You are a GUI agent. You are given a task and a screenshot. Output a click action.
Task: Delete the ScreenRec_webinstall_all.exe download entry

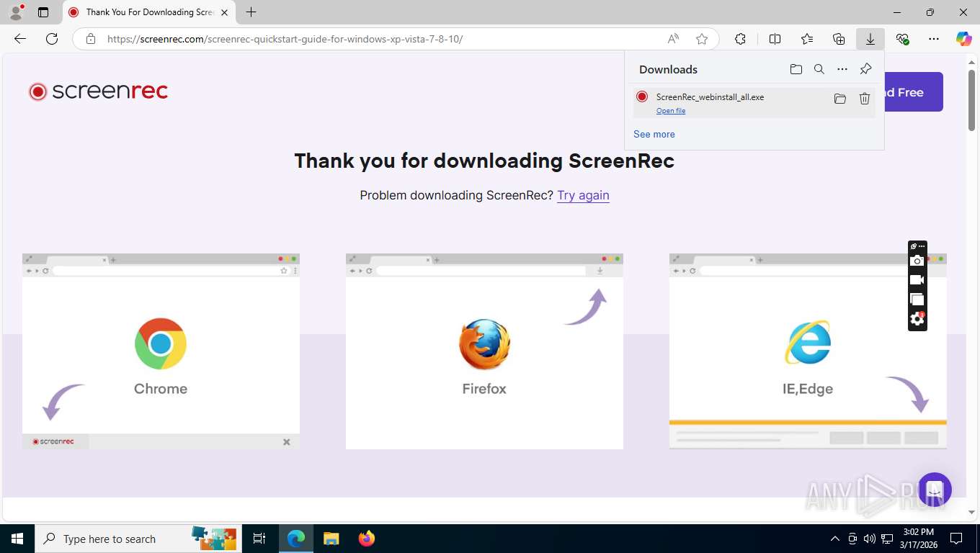[x=865, y=99]
